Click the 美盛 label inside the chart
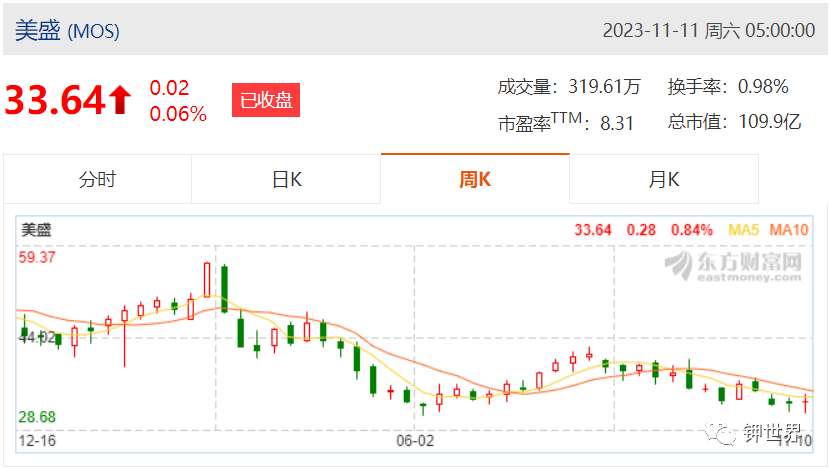Image resolution: width=829 pixels, height=469 pixels. coord(36,230)
